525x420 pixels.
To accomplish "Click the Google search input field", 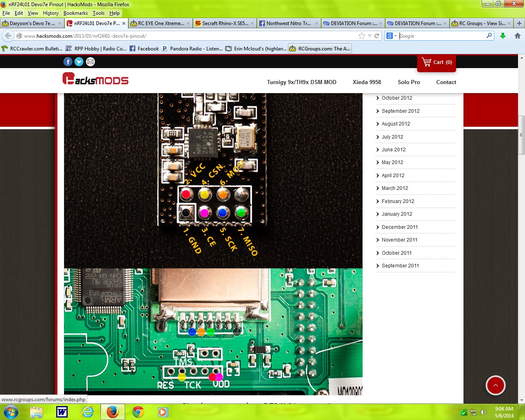I will (x=442, y=36).
